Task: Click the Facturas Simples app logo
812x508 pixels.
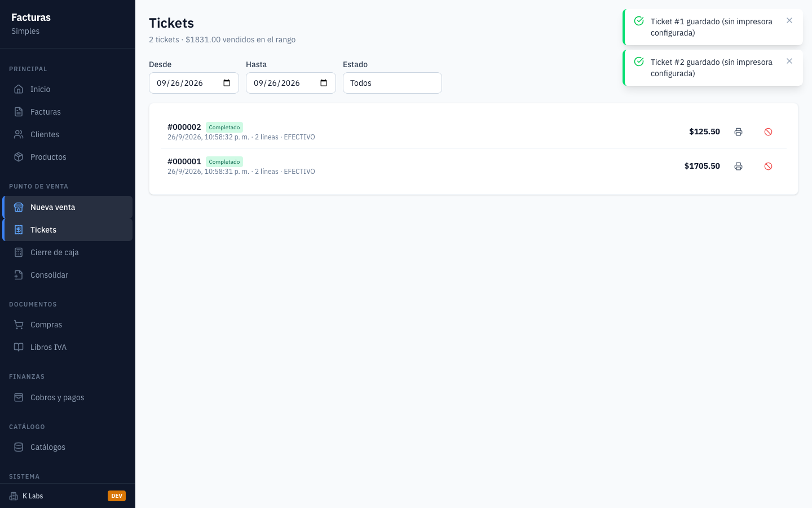Action: (31, 24)
